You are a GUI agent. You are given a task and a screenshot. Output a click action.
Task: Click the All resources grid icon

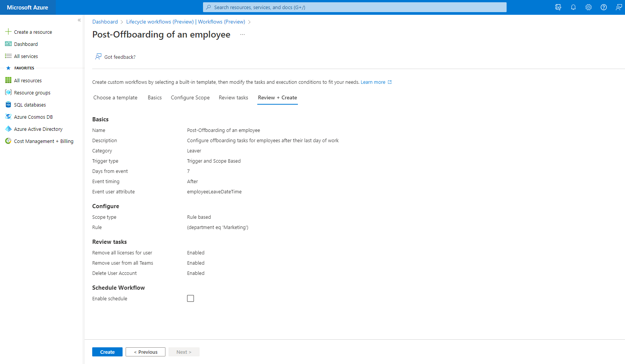click(x=8, y=80)
